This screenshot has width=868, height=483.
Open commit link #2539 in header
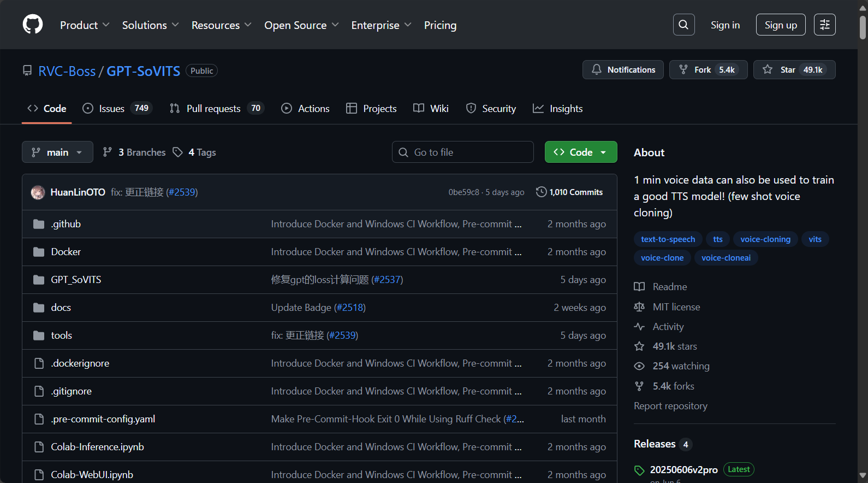pyautogui.click(x=182, y=192)
